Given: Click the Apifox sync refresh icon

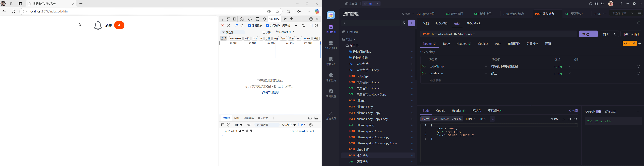Looking at the screenshot, I should [x=590, y=4].
